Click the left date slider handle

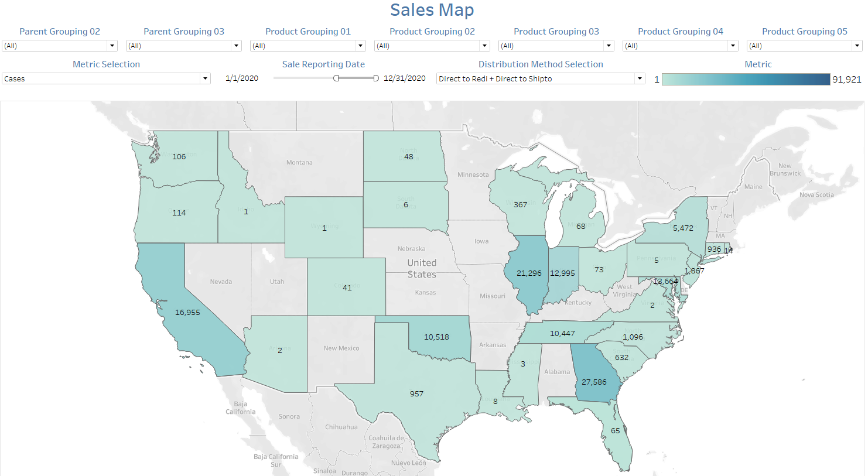336,78
